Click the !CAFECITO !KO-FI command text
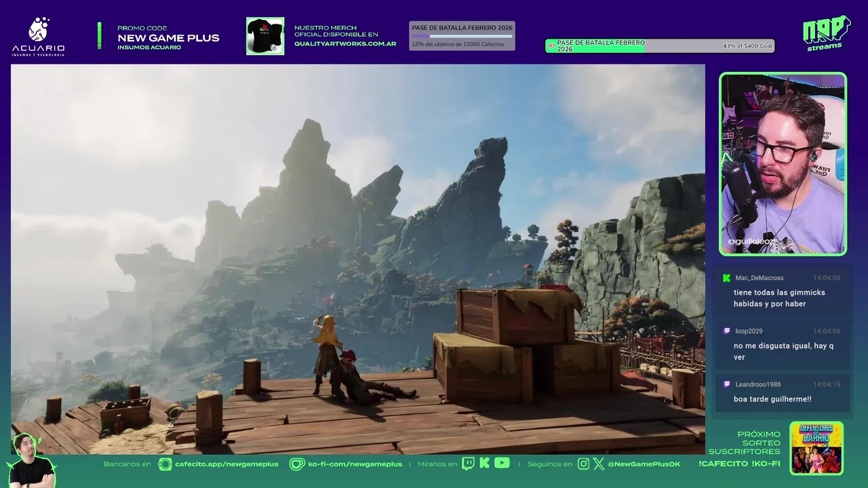 739,464
